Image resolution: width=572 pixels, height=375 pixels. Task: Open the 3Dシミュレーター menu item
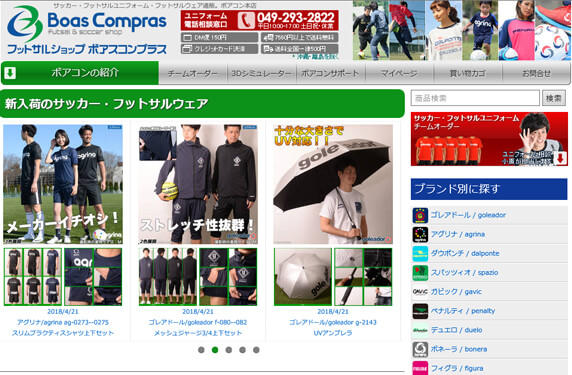click(262, 73)
